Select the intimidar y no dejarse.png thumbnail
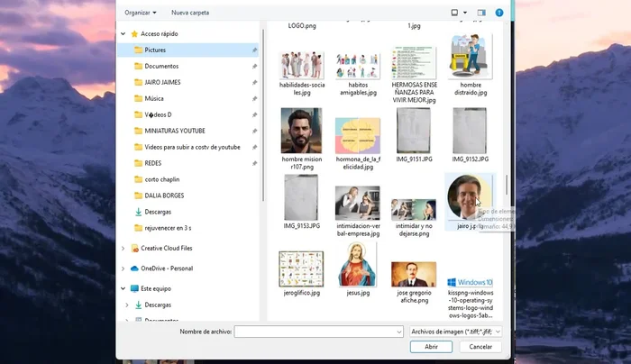 [x=414, y=209]
